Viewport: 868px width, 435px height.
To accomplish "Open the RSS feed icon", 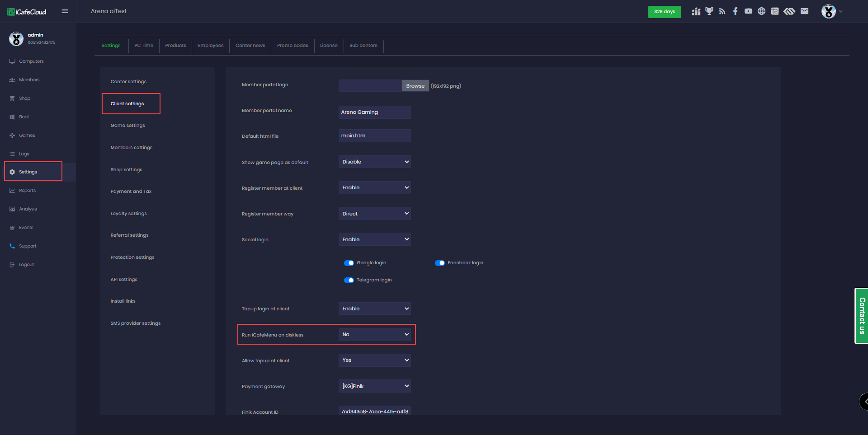I will pos(722,11).
